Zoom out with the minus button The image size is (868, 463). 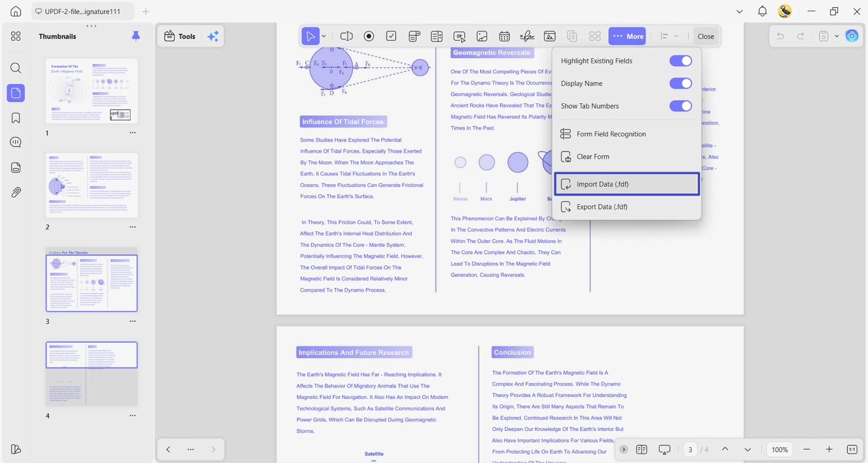[807, 450]
